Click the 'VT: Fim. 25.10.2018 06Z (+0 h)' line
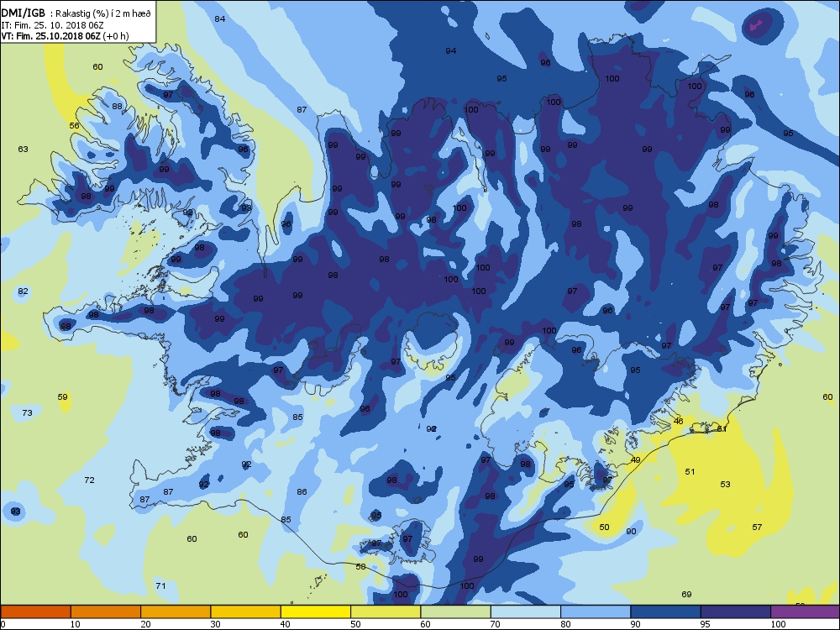This screenshot has height=630, width=840. point(65,36)
